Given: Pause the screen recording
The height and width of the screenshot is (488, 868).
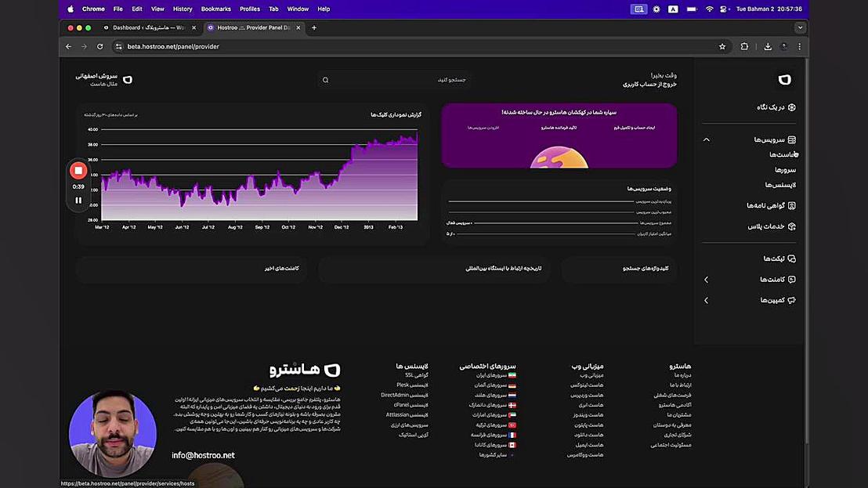Looking at the screenshot, I should [x=78, y=201].
